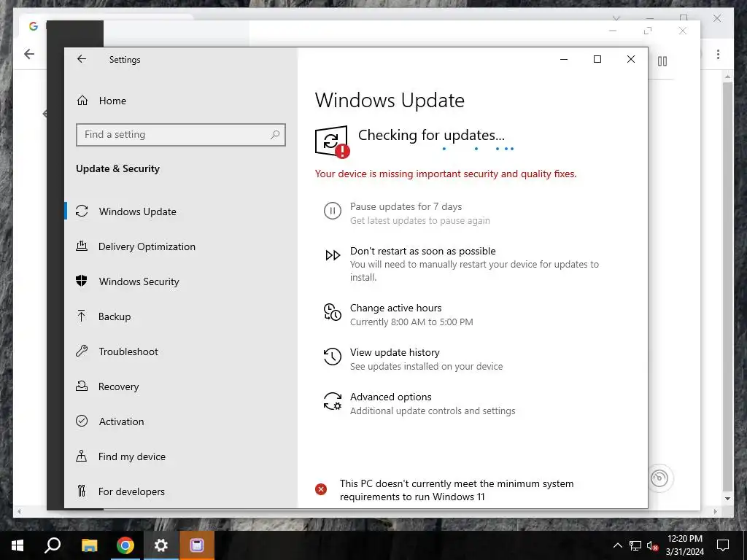Click the missing security fixes warning text
This screenshot has height=560, width=747.
[446, 174]
